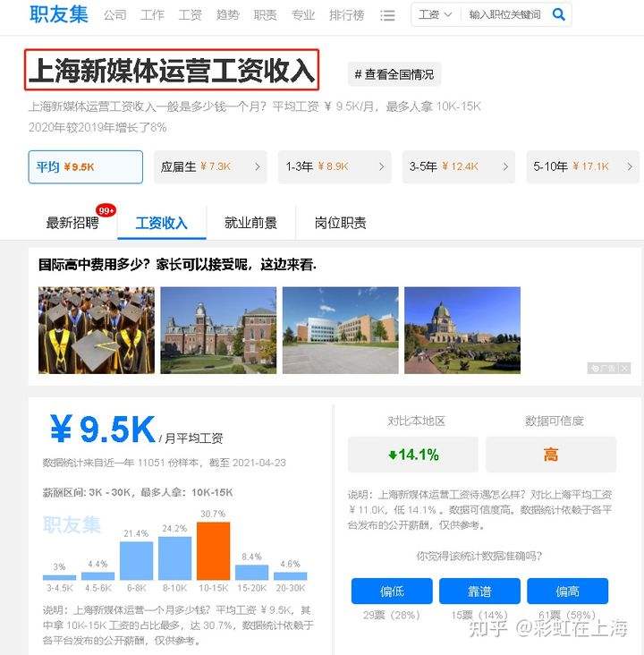The image size is (644, 655).
Task: Select the 平均 ¥9.5K salary filter
Action: pos(85,166)
